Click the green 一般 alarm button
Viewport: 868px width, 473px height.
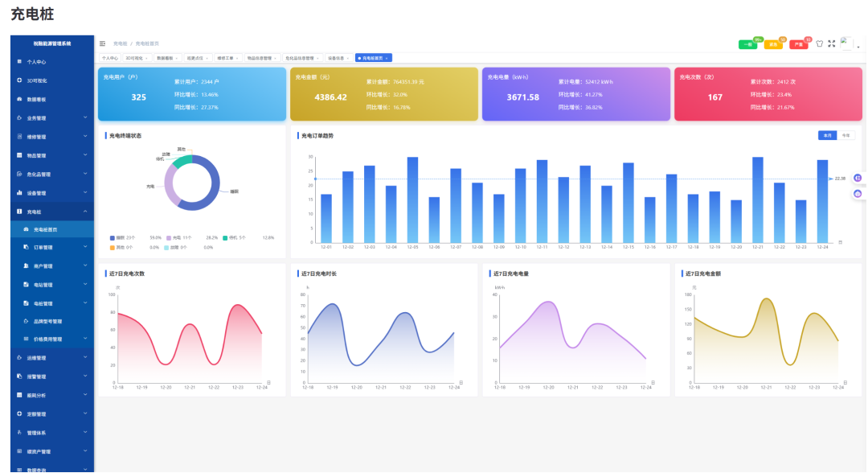pos(748,44)
